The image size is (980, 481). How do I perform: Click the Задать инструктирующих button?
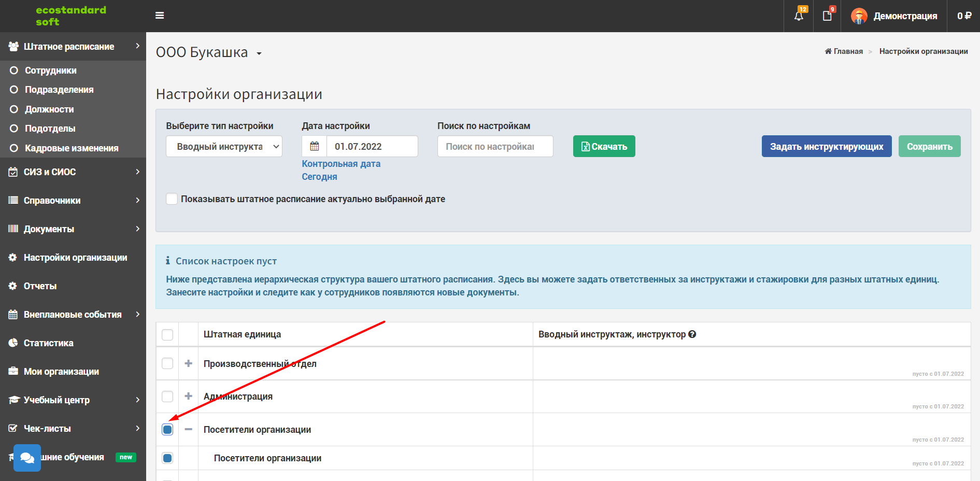coord(827,146)
